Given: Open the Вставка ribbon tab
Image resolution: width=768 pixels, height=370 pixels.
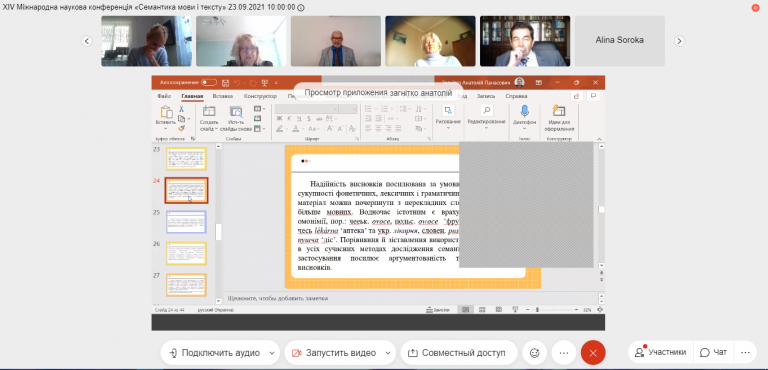Looking at the screenshot, I should [x=222, y=96].
